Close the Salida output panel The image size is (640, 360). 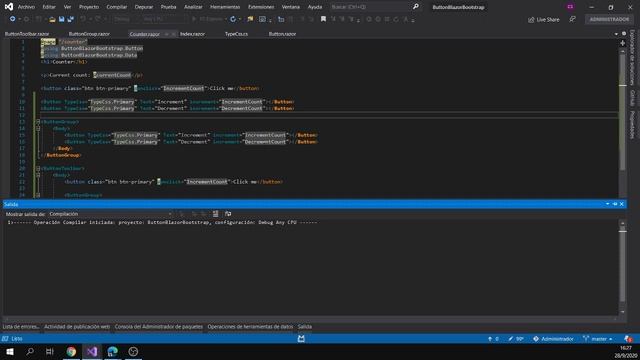[622, 204]
